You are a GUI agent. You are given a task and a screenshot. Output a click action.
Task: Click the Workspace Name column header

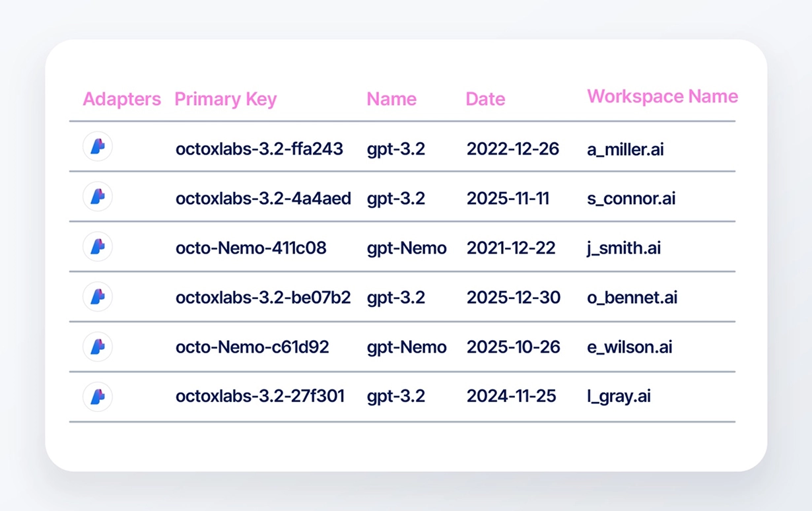pyautogui.click(x=663, y=96)
